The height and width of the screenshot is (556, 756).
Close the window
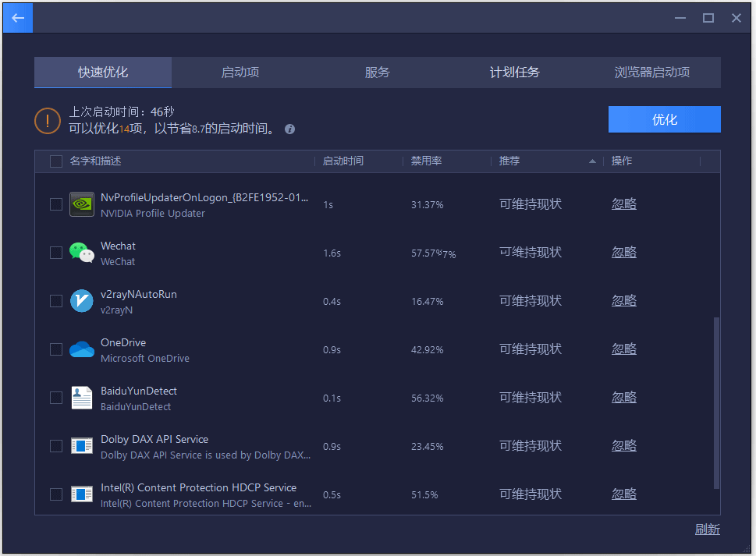tap(736, 18)
